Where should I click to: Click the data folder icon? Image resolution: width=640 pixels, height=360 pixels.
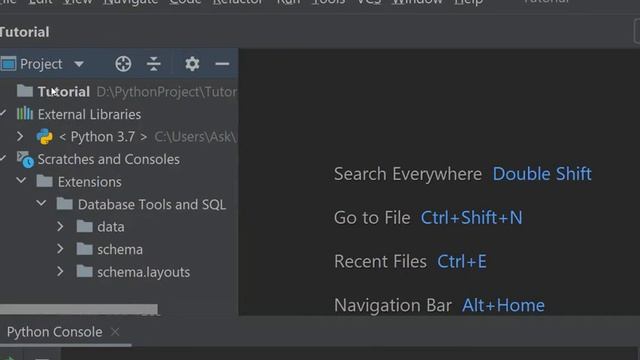pos(84,226)
